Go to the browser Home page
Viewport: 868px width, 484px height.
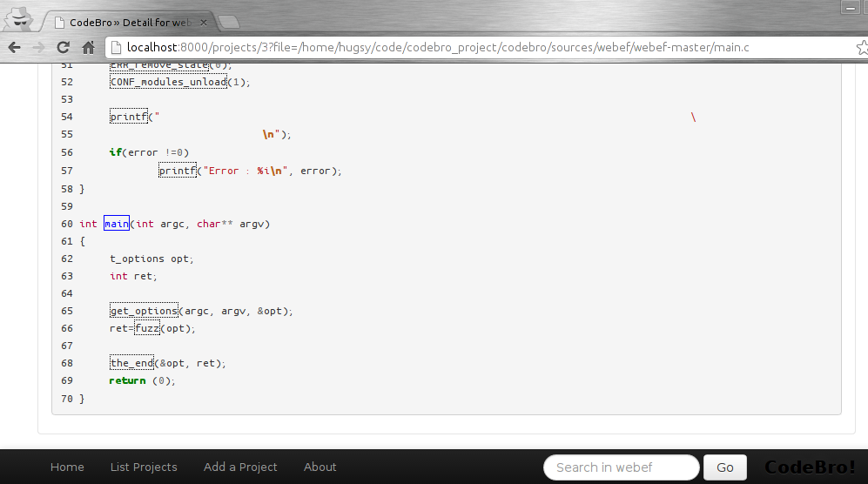[88, 48]
